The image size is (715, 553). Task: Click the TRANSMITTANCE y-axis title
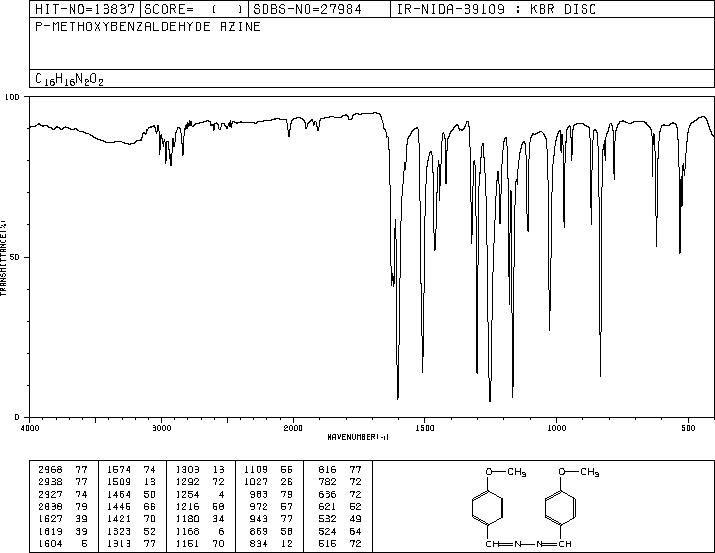3,257
